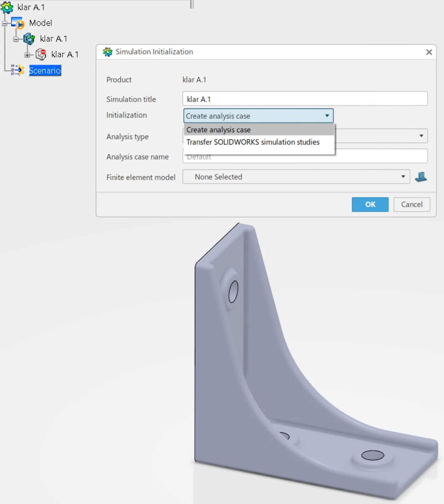This screenshot has height=504, width=444.
Task: Click the Initialization combo box arrow
Action: (x=327, y=116)
